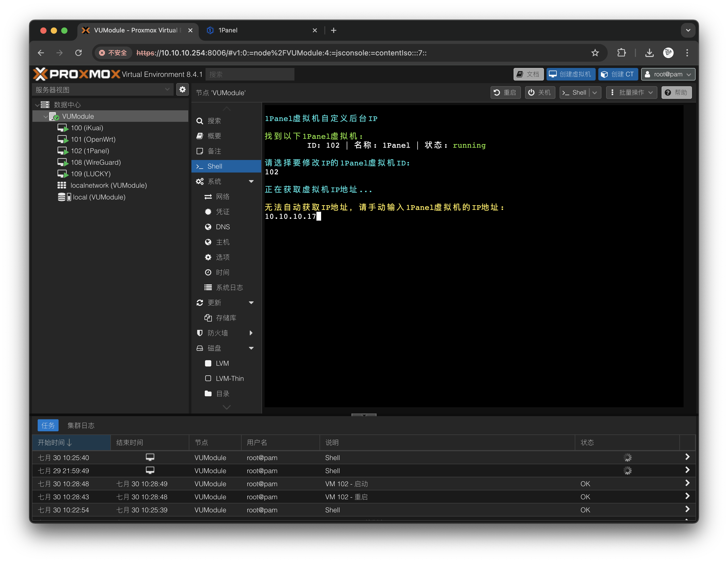Open the Shell dropdown arrow
This screenshot has width=728, height=562.
[595, 93]
